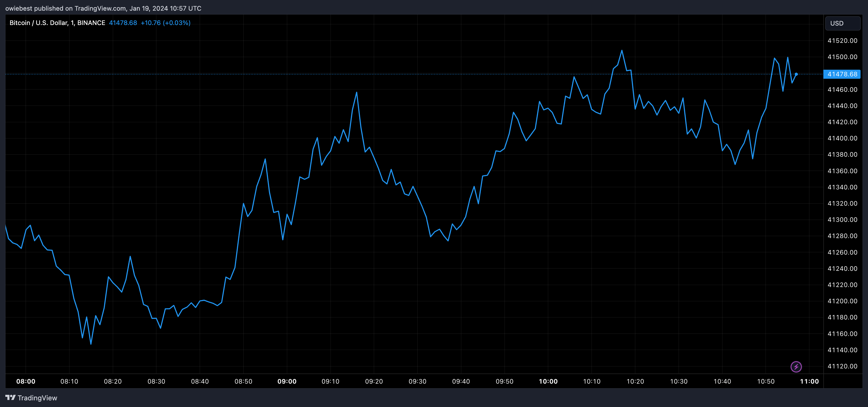Select the 08:00 time axis label
The width and height of the screenshot is (868, 407).
(26, 381)
